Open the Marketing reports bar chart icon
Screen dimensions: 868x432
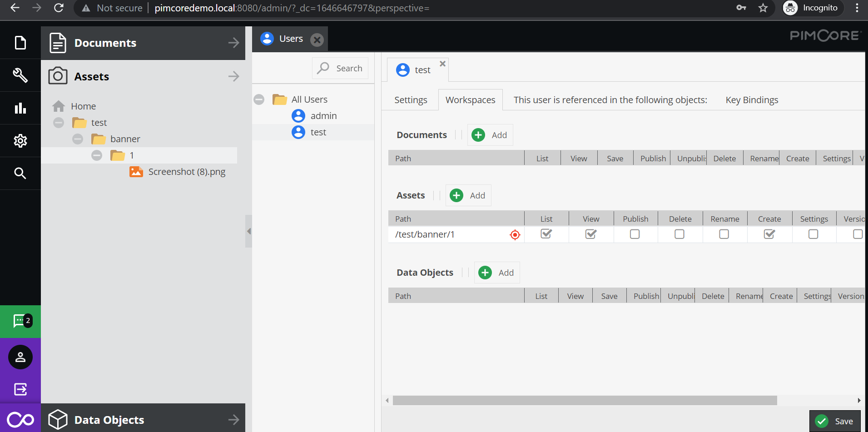click(20, 108)
